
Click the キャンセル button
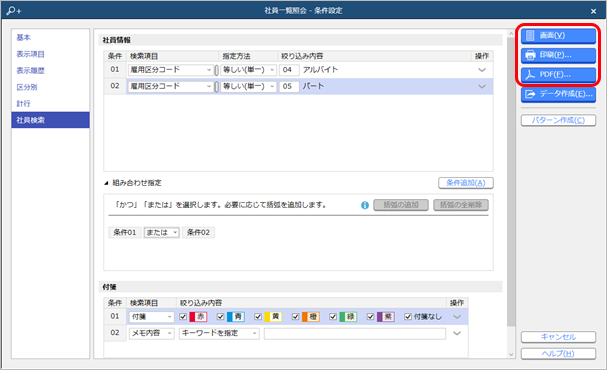(x=558, y=337)
